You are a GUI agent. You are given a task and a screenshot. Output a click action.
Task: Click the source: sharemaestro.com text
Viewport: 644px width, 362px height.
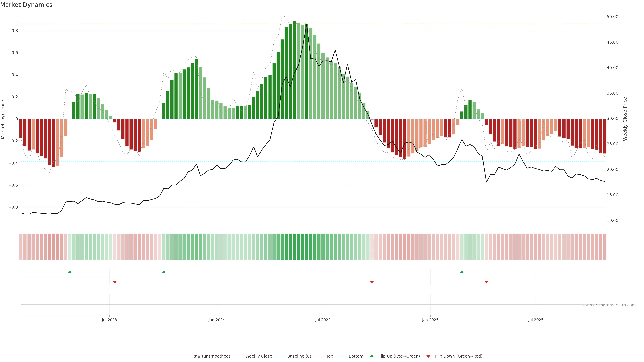[609, 305]
